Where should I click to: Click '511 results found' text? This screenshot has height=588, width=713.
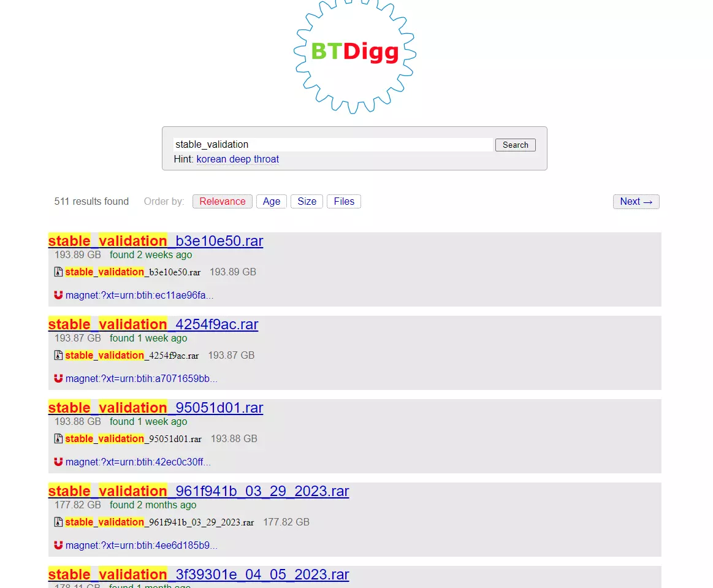(91, 202)
